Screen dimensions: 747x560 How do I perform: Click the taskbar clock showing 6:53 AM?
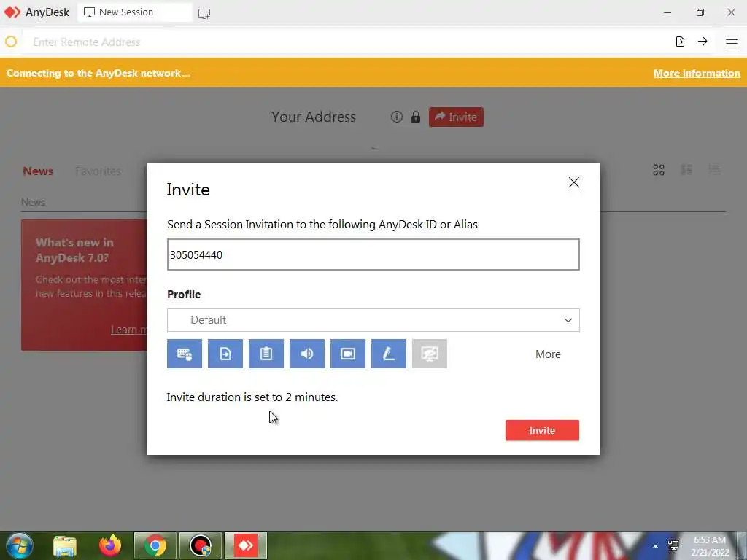click(x=710, y=546)
